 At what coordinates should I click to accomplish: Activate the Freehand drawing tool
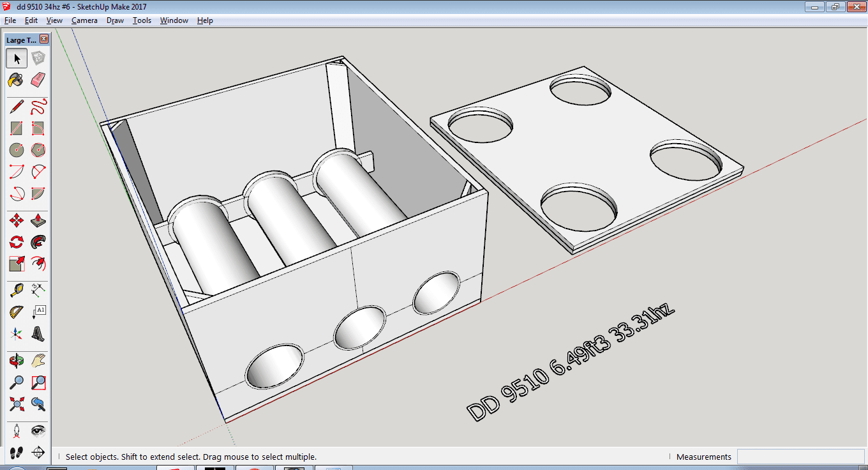(x=38, y=107)
